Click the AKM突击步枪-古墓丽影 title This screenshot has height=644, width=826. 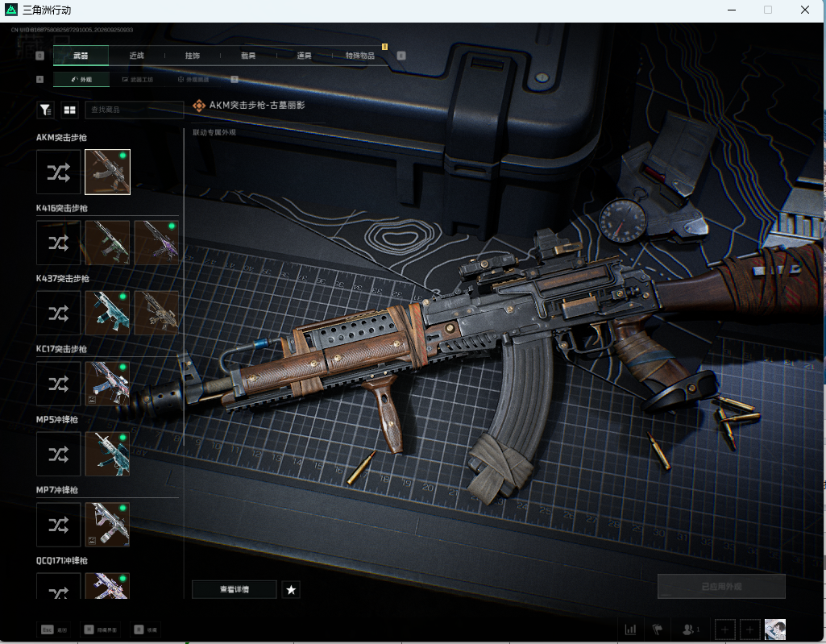click(x=257, y=105)
